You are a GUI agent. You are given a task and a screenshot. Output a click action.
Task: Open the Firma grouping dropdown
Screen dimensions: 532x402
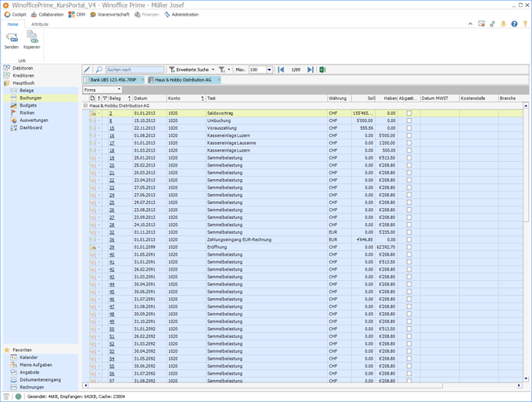point(102,90)
